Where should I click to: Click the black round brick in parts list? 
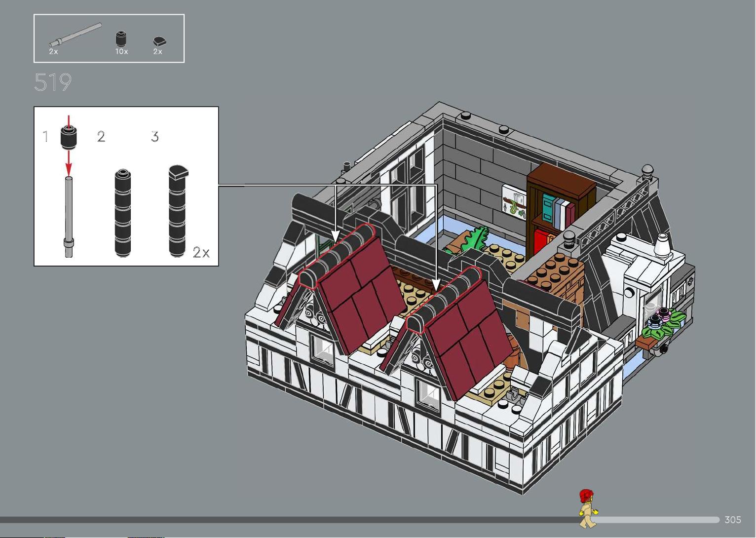pos(121,38)
